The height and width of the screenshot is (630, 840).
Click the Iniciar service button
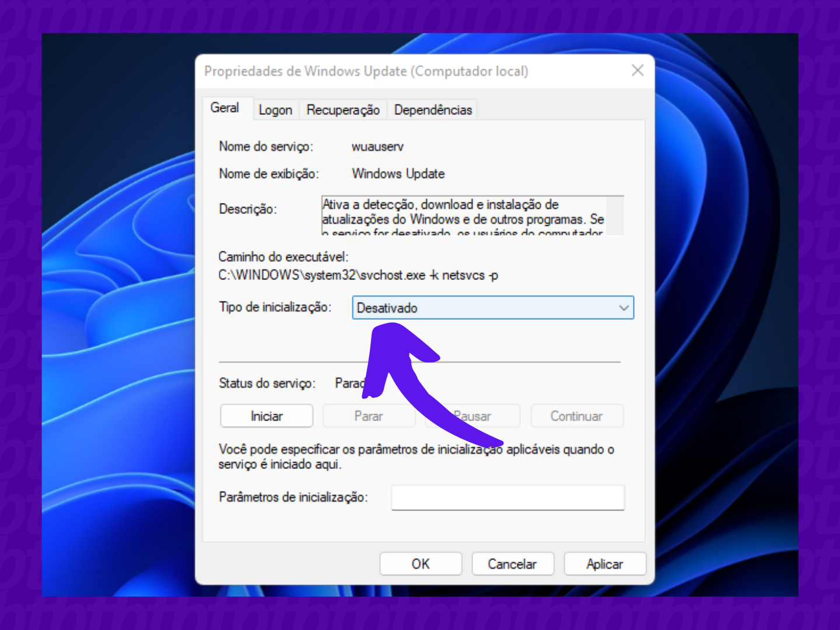click(x=267, y=416)
